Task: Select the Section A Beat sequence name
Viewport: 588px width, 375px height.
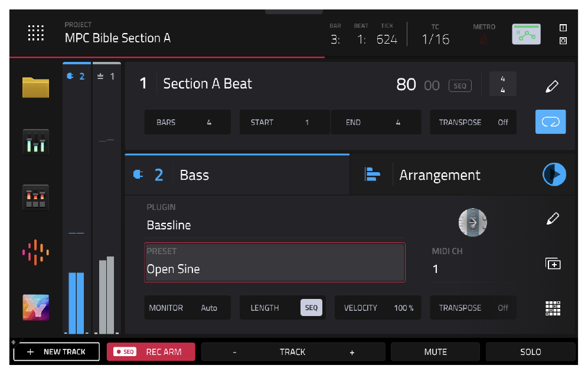Action: (x=207, y=84)
